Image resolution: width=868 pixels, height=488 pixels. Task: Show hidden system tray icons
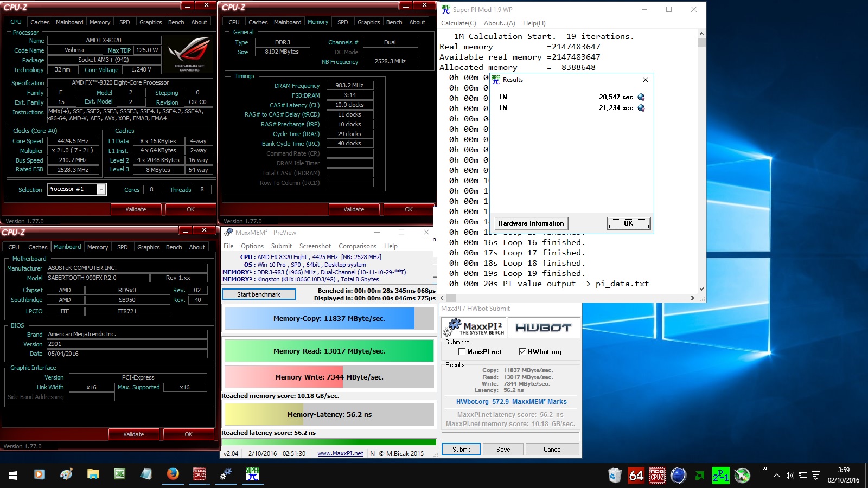click(x=777, y=476)
